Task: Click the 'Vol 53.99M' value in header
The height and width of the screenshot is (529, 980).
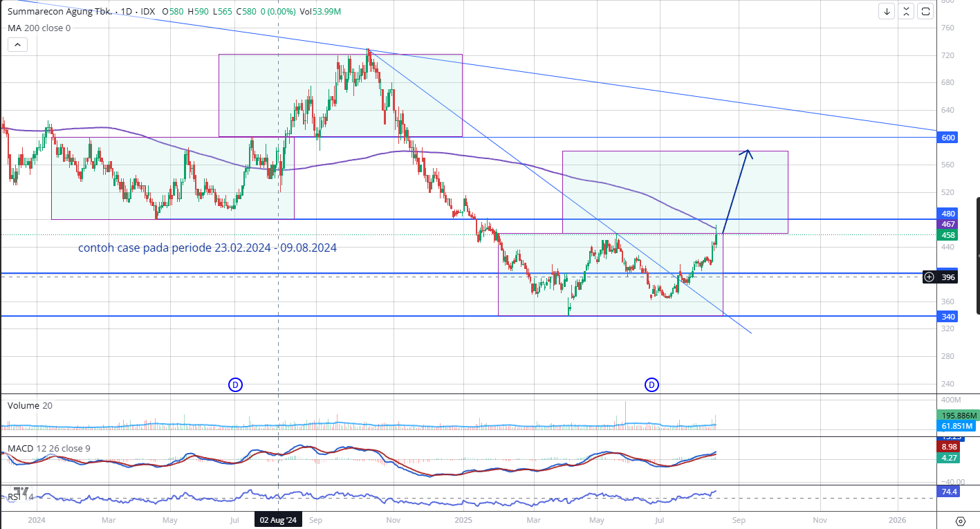Action: pyautogui.click(x=322, y=12)
